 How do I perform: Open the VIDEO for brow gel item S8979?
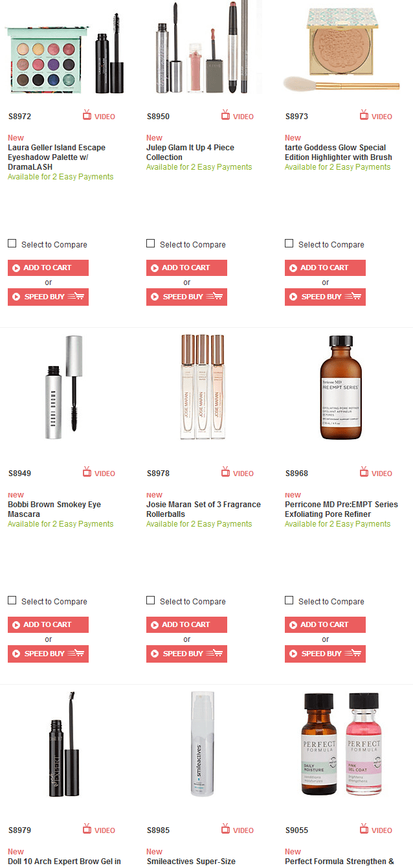click(98, 830)
